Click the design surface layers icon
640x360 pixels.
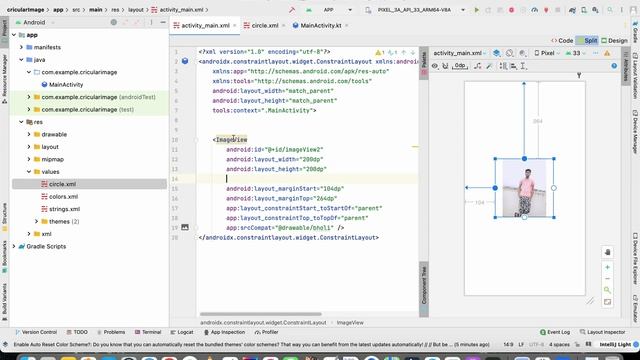pyautogui.click(x=496, y=53)
